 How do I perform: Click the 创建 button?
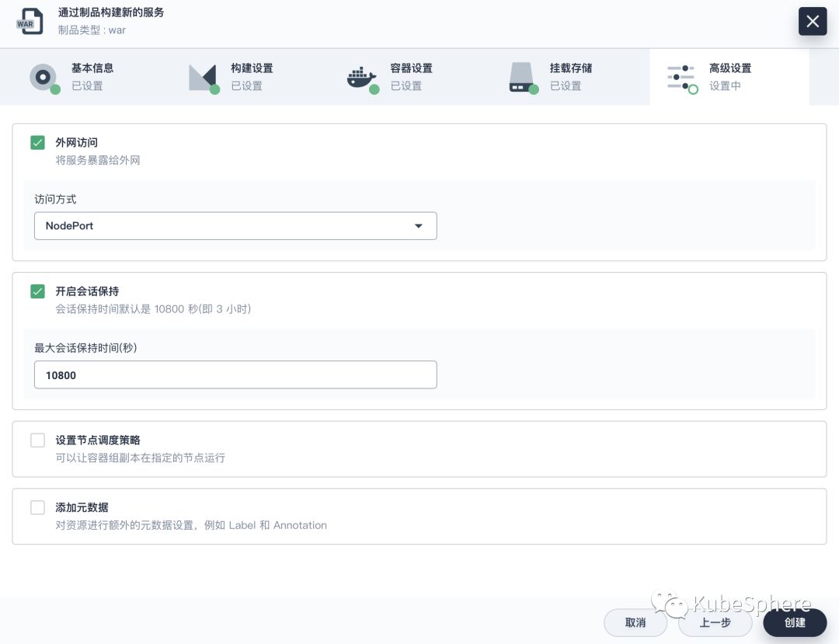pos(795,622)
